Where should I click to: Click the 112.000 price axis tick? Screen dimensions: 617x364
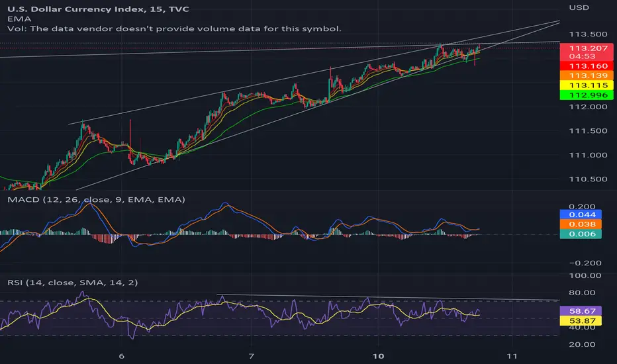pyautogui.click(x=588, y=107)
